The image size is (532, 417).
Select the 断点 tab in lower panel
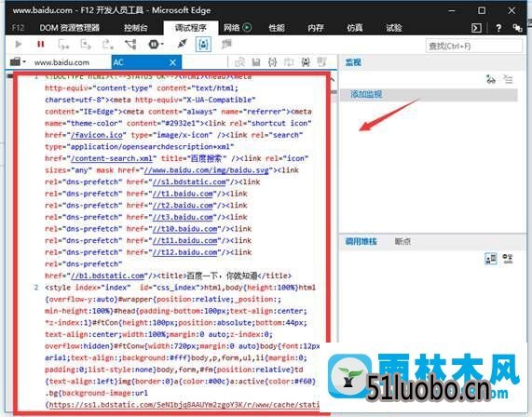click(402, 241)
